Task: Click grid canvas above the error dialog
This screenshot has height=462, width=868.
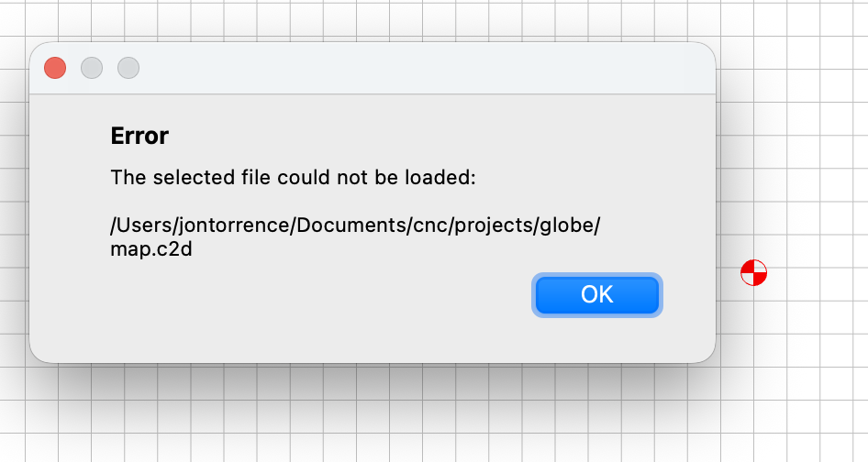Action: [x=371, y=19]
